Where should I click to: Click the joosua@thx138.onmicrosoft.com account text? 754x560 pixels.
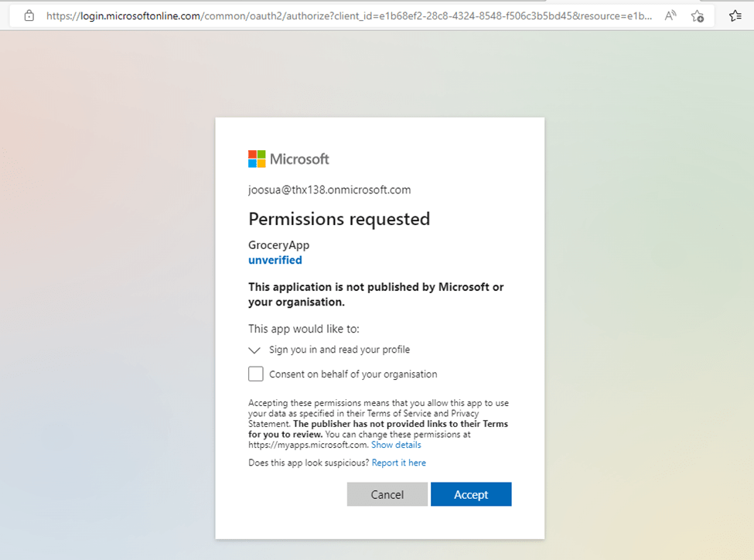pyautogui.click(x=329, y=190)
